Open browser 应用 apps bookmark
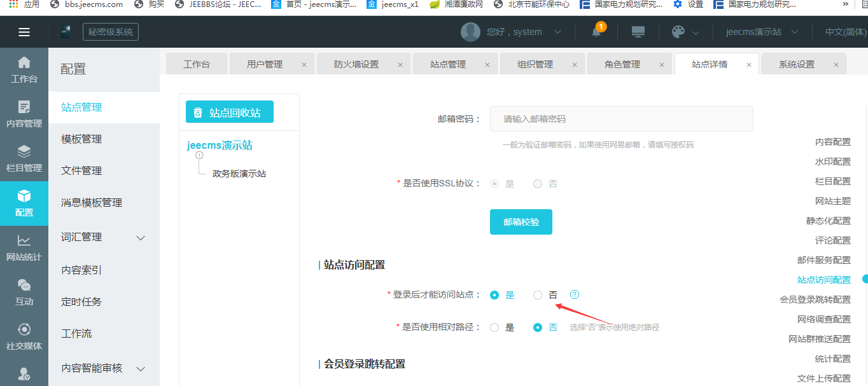Screen dimensions: 868x386 [x=24, y=4]
